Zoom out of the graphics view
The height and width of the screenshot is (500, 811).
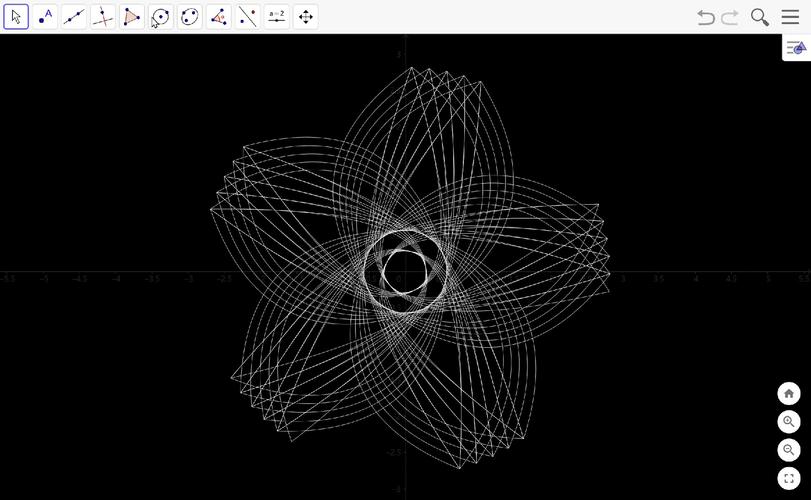[x=789, y=450]
